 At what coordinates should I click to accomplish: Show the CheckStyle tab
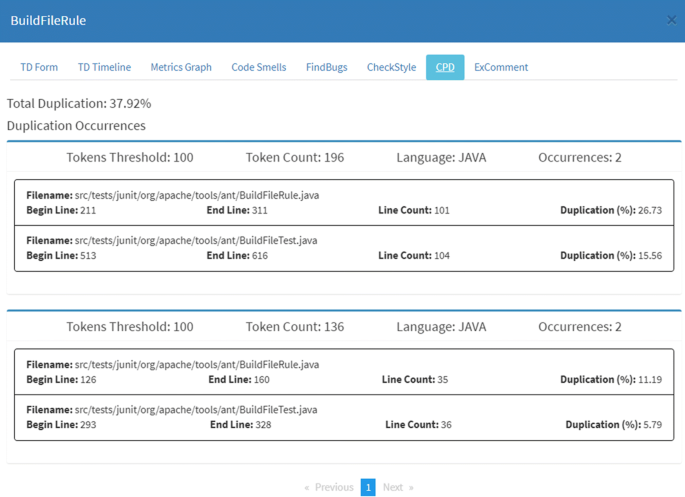tap(391, 67)
